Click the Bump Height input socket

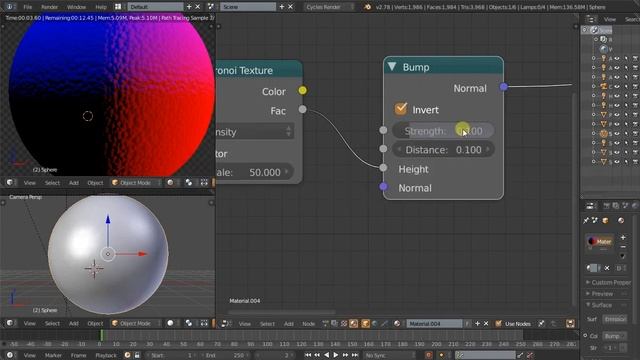coord(383,167)
